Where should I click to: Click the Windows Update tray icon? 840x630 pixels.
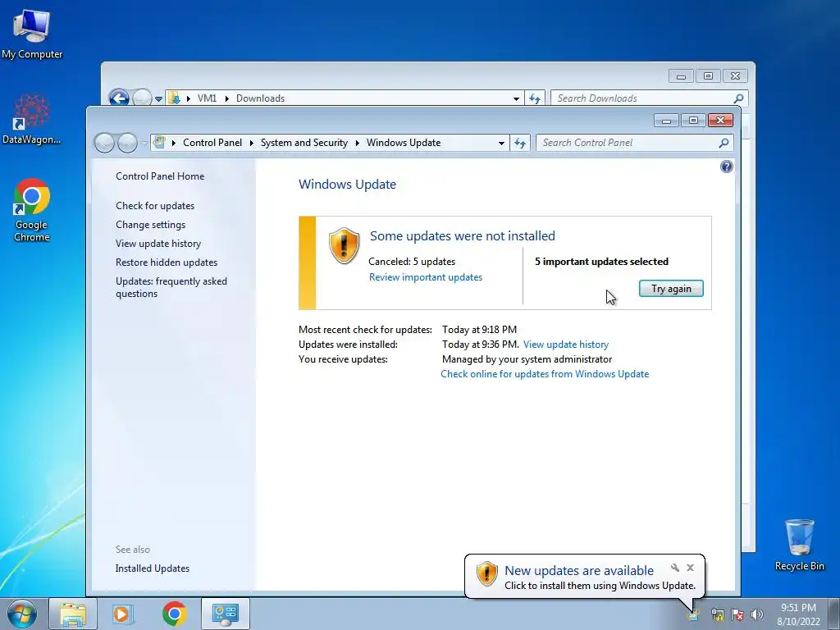tap(693, 614)
